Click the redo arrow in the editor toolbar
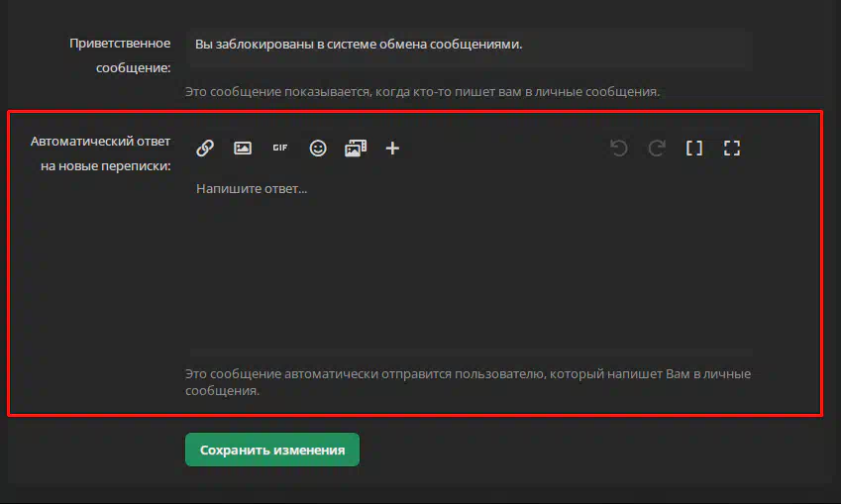This screenshot has height=504, width=841. (x=657, y=149)
